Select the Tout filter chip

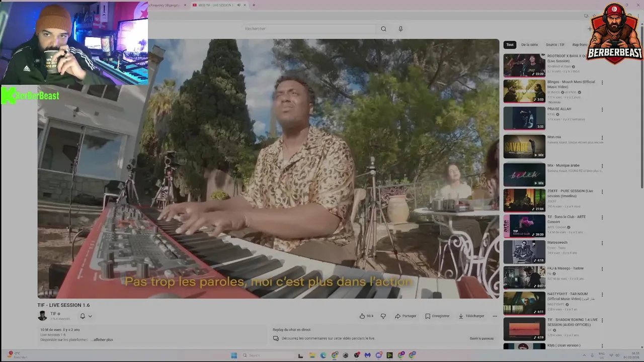(x=510, y=45)
